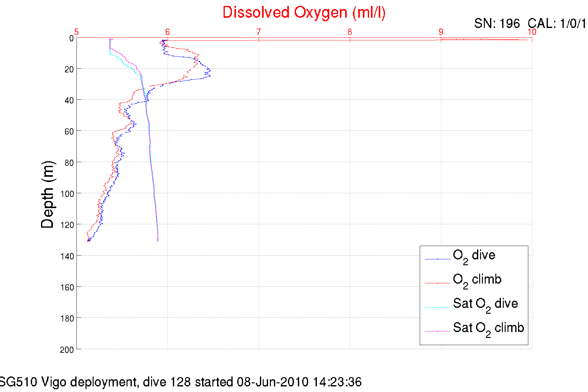Screen dimensions: 588x392
Task: Click depth tick label '140'
Action: [x=67, y=257]
